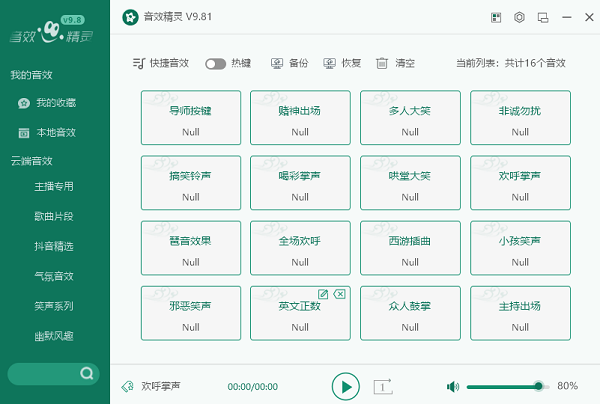600x404 pixels.
Task: Click the 清空 trash icon
Action: pos(382,63)
